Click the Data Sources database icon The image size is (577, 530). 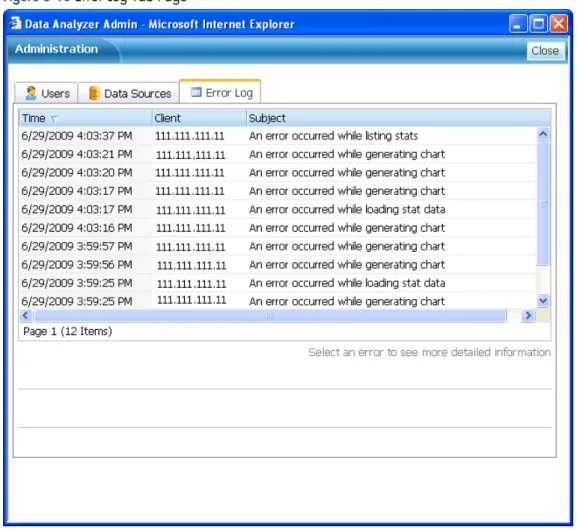94,93
